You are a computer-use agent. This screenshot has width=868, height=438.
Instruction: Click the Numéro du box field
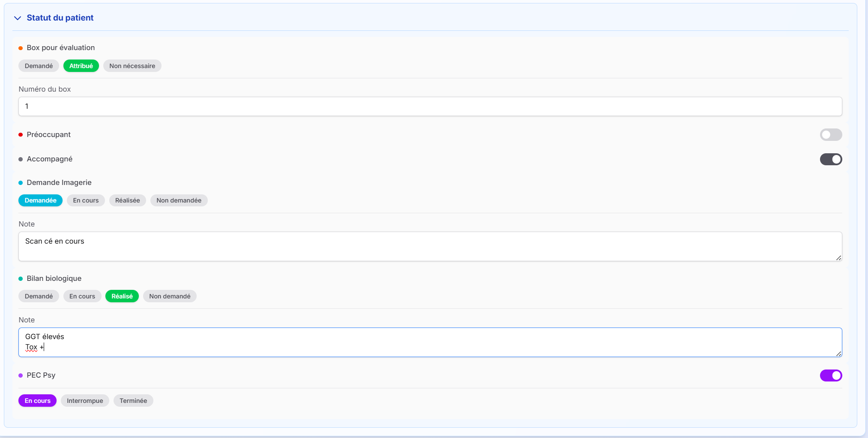430,107
